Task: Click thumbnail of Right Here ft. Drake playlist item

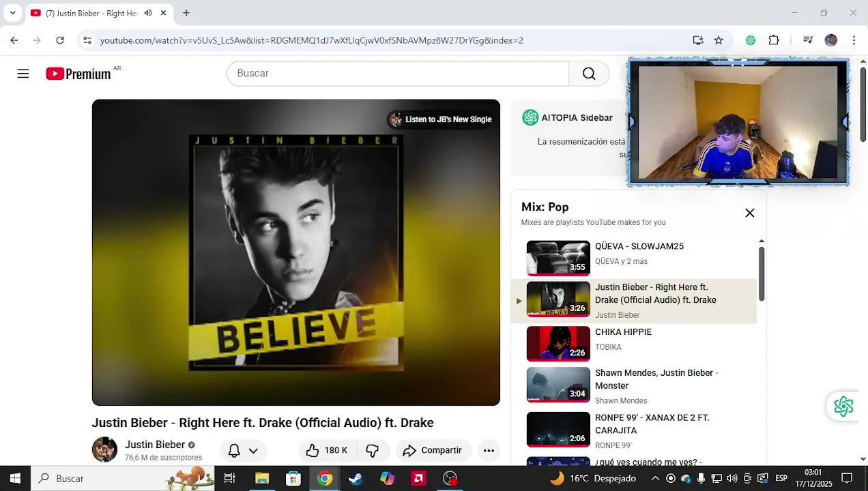Action: [558, 299]
